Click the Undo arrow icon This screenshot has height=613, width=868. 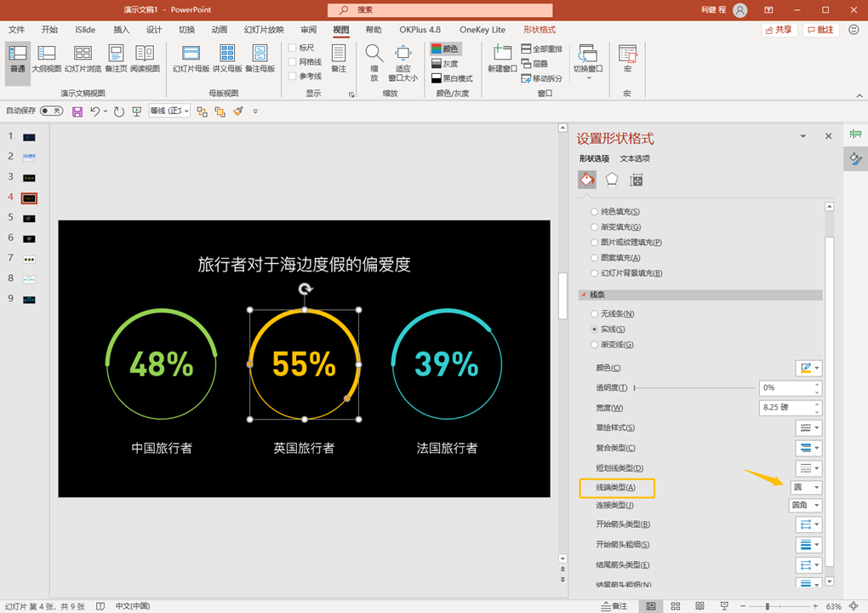click(x=95, y=112)
